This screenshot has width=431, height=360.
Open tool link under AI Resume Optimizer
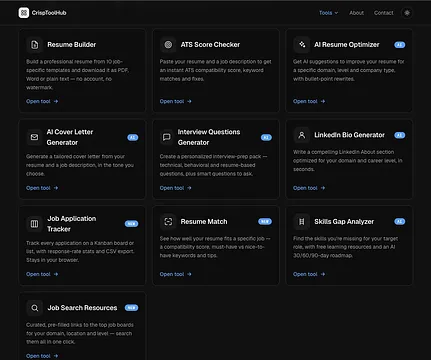click(309, 101)
